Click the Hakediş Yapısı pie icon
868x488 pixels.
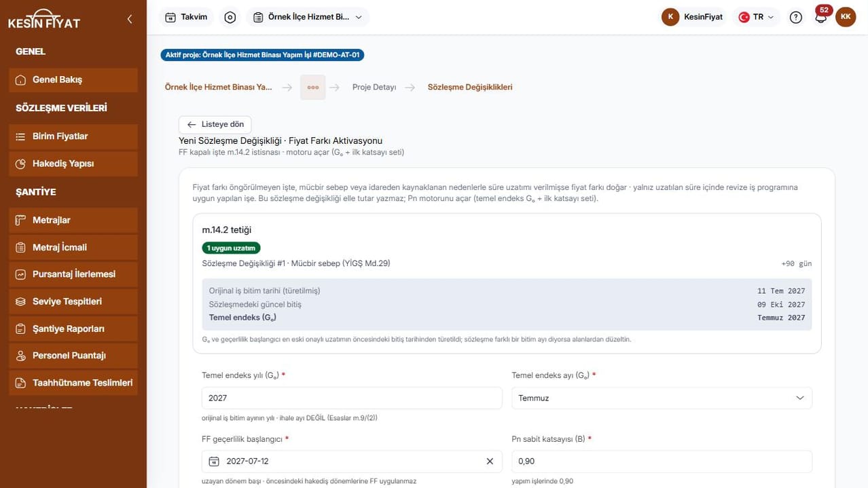coord(20,164)
